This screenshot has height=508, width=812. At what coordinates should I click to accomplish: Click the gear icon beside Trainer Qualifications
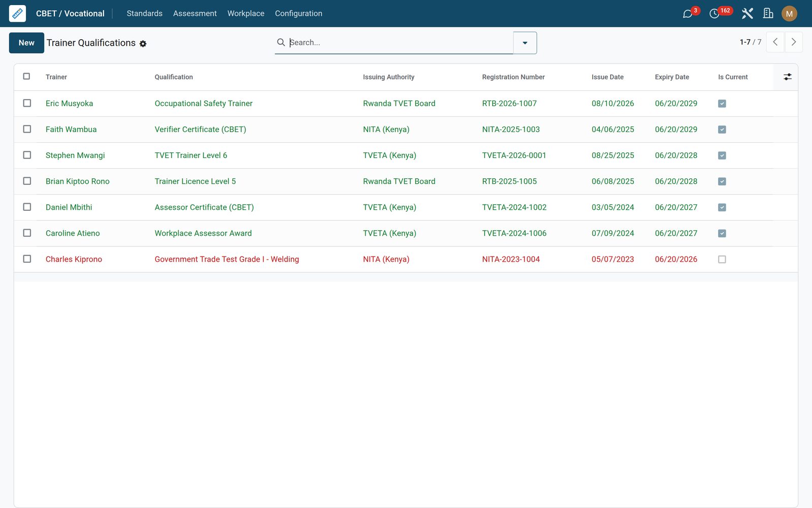pos(143,44)
